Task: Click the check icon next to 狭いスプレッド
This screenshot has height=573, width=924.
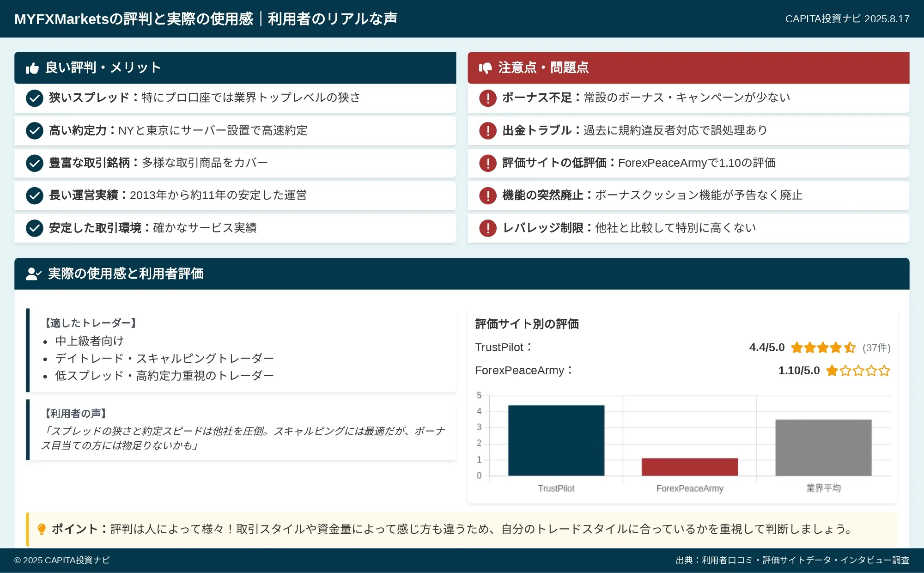Action: (x=35, y=98)
